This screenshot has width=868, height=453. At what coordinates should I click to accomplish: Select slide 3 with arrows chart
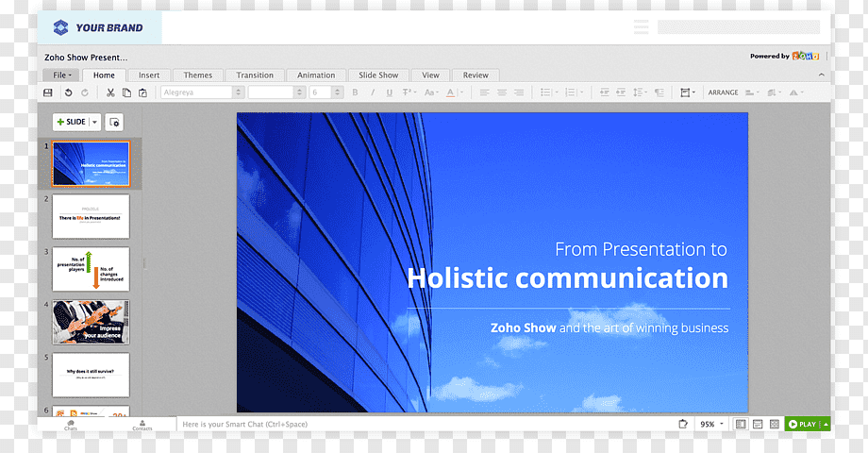91,269
